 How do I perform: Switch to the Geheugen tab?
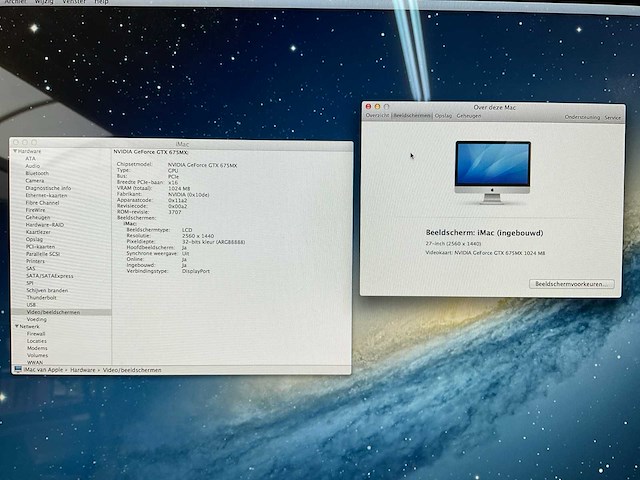469,116
